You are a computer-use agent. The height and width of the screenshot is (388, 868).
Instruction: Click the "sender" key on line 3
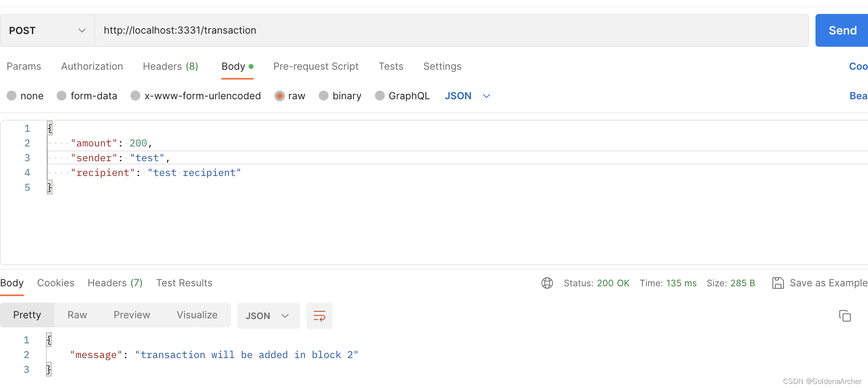coord(94,158)
